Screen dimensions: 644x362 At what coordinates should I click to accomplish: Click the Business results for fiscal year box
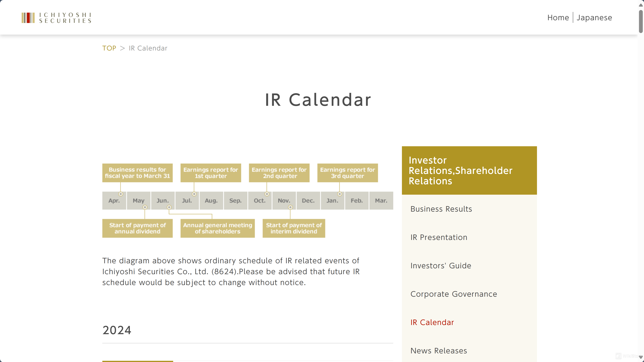pyautogui.click(x=137, y=173)
